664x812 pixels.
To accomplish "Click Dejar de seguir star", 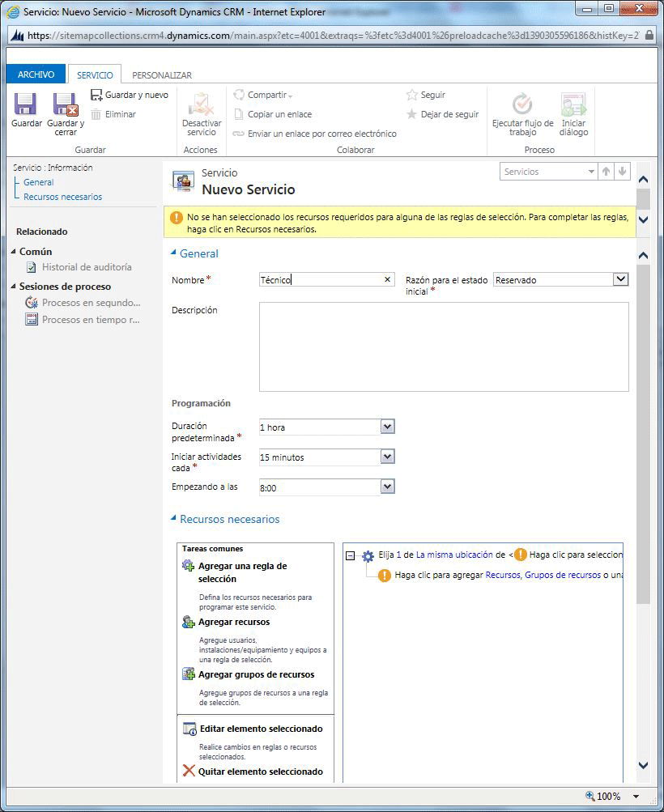I will 412,114.
